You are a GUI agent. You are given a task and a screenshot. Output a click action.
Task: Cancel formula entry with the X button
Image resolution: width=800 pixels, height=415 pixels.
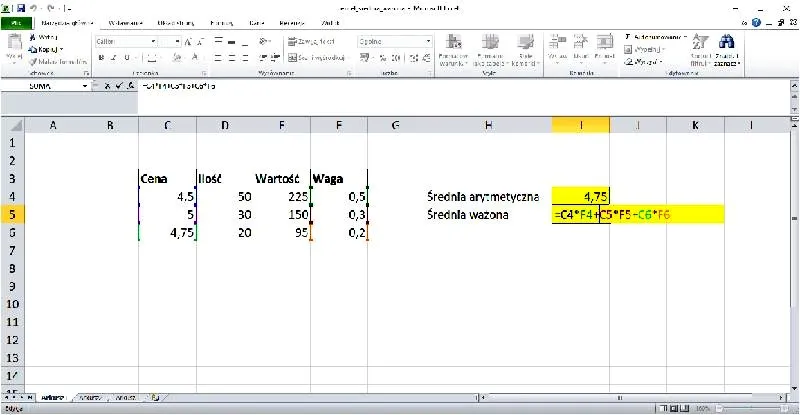(x=107, y=86)
